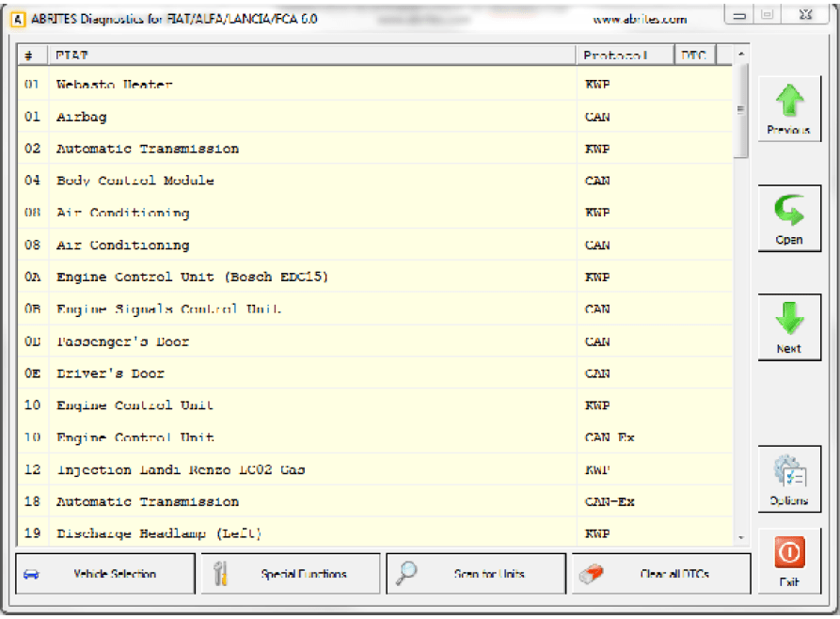Click the green up arrow Previous icon
Image resolution: width=840 pixels, height=619 pixels.
tap(788, 101)
